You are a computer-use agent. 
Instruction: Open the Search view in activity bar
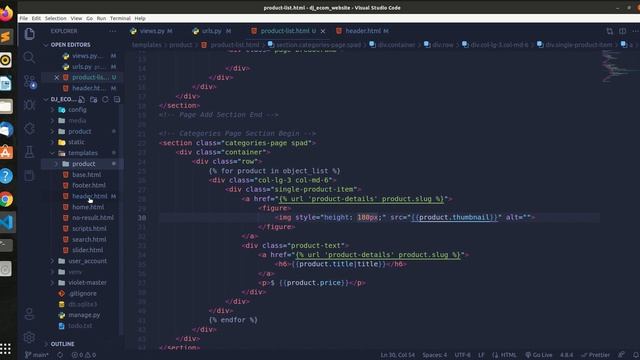[29, 57]
